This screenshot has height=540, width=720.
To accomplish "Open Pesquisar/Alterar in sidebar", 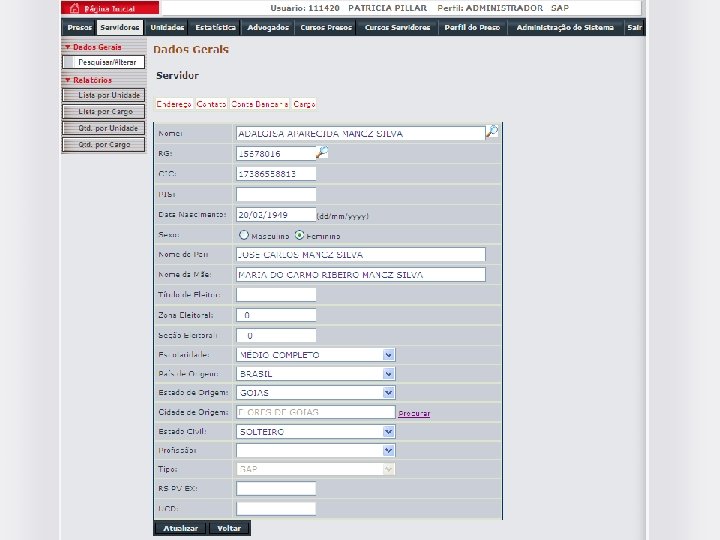I will coord(103,62).
